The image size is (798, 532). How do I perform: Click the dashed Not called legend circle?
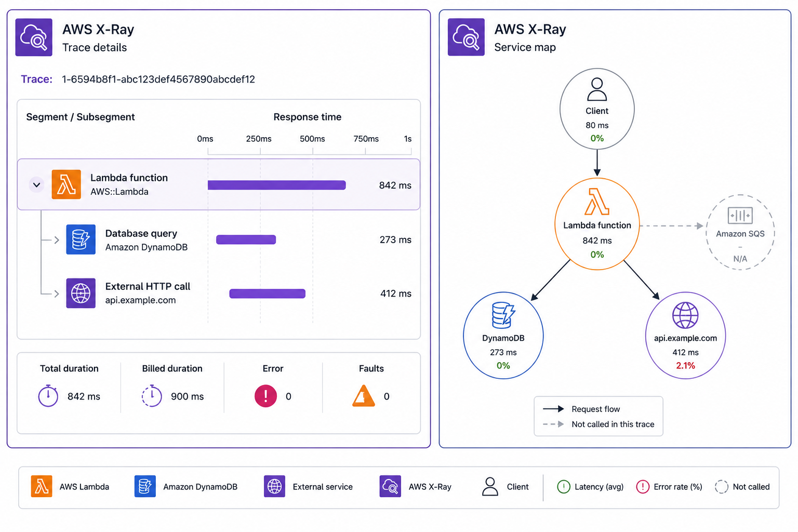tap(722, 487)
